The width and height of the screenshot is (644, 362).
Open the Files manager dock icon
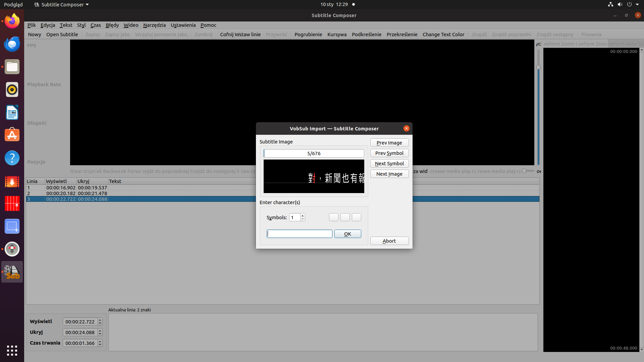pyautogui.click(x=12, y=67)
